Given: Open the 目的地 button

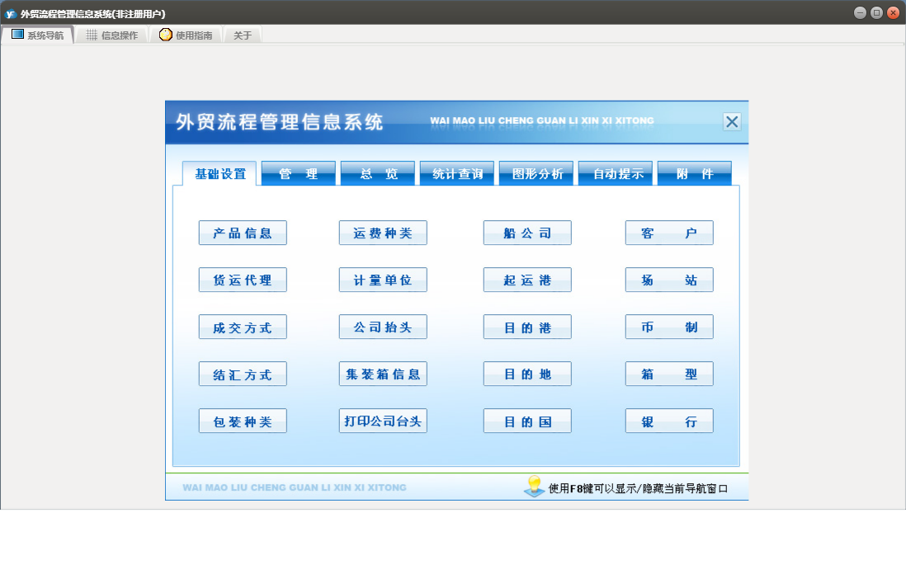Looking at the screenshot, I should coord(527,374).
